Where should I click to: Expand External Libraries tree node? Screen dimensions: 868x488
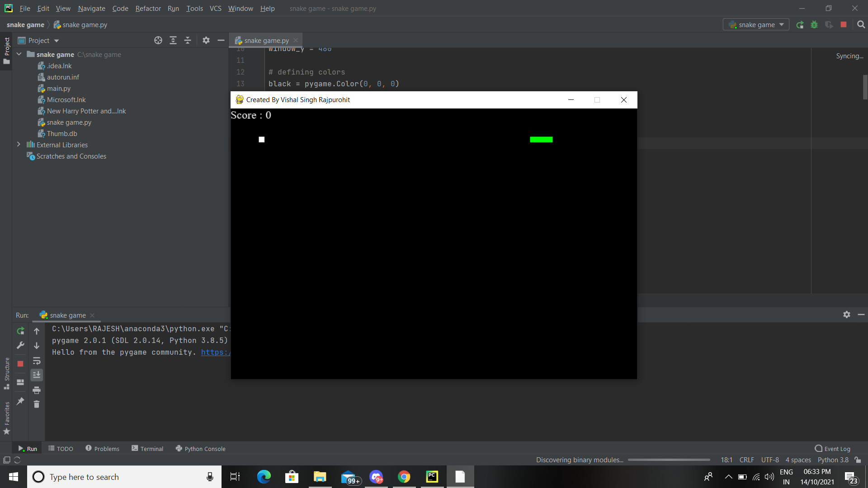pyautogui.click(x=19, y=145)
